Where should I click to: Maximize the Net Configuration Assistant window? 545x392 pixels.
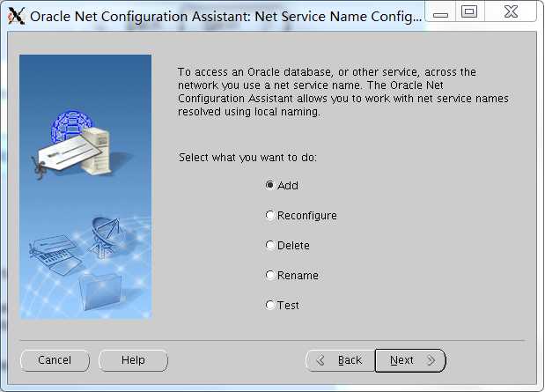coord(469,12)
